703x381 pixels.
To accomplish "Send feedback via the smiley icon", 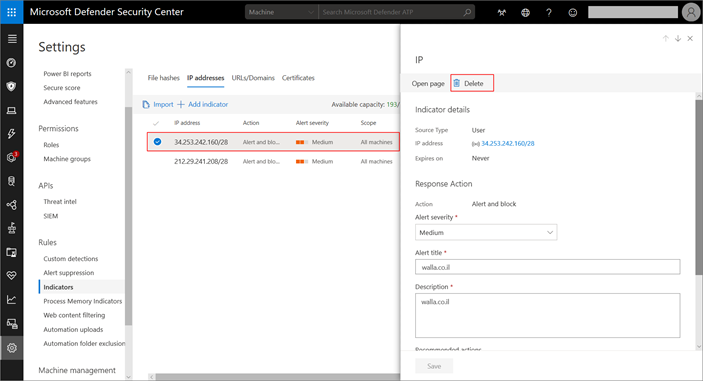I will point(573,13).
